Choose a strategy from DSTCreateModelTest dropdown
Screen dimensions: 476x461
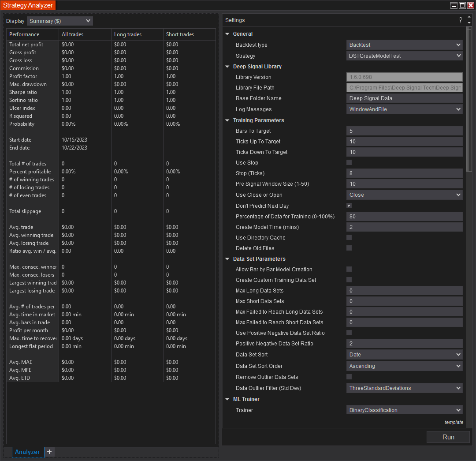(x=404, y=56)
